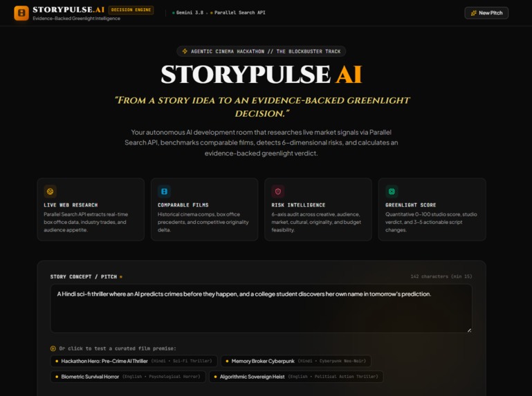The height and width of the screenshot is (396, 532).
Task: Click the large STORYPULSE AI hero title
Action: click(262, 74)
